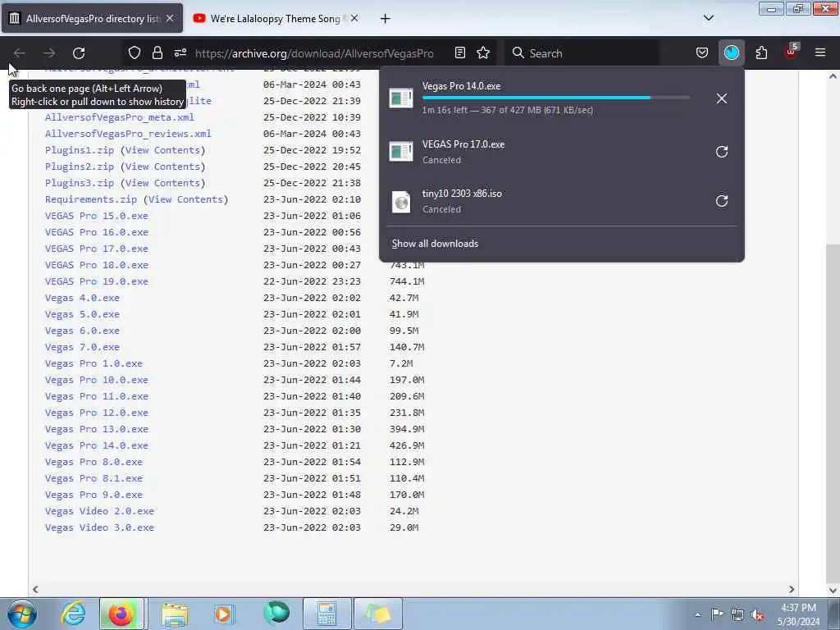Open Windows Media Player from taskbar

tap(223, 614)
